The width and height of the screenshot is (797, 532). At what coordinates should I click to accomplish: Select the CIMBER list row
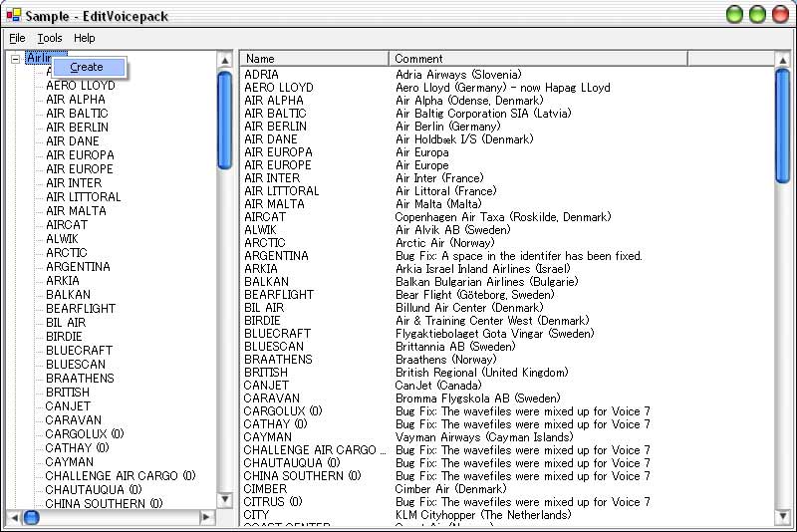pyautogui.click(x=506, y=489)
